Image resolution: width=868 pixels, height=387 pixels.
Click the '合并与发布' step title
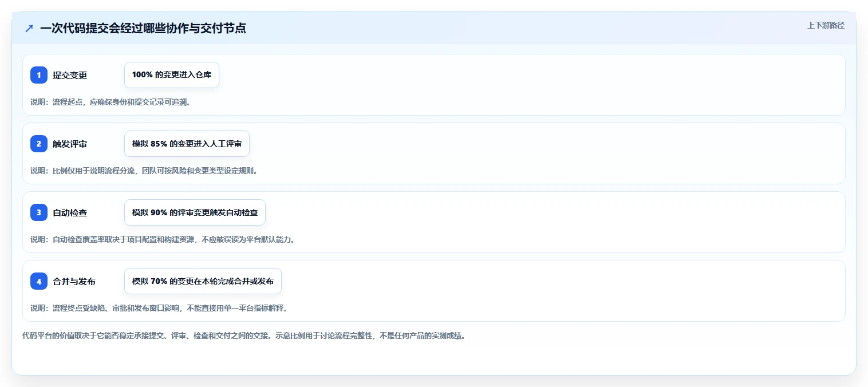pos(74,281)
